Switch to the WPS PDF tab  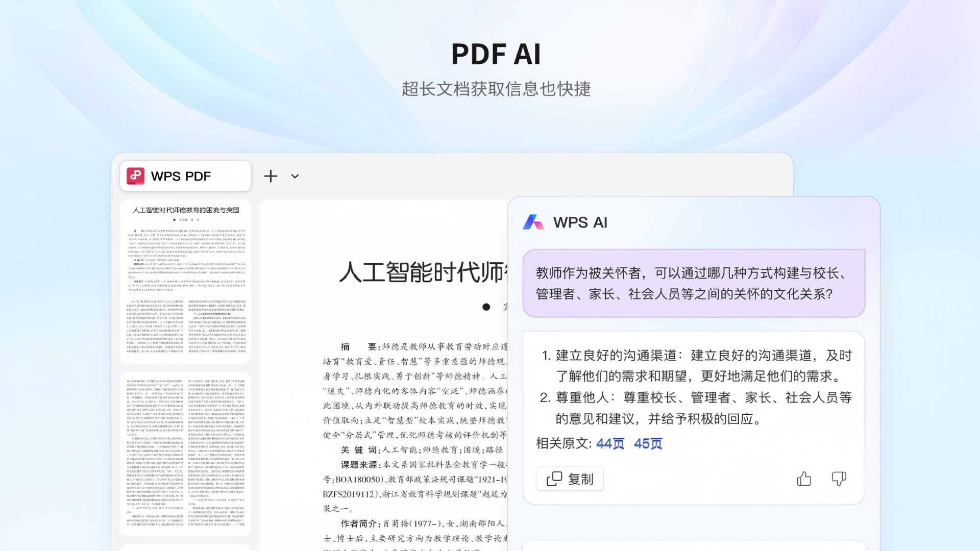(x=185, y=176)
